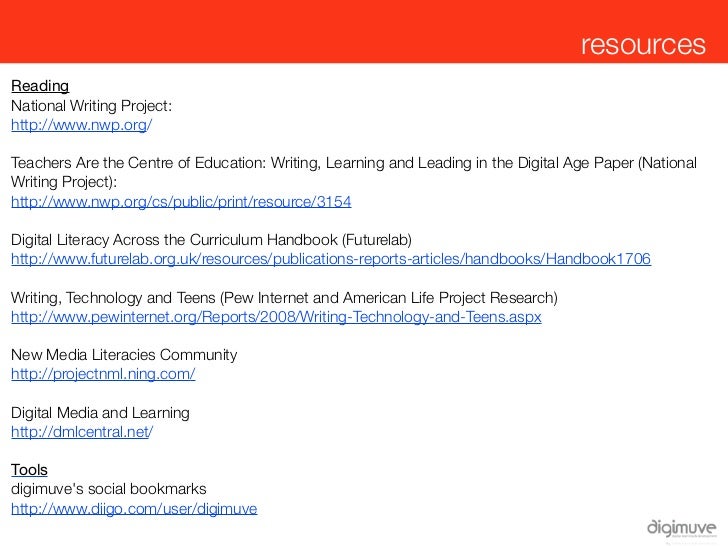The height and width of the screenshot is (546, 728).
Task: Click the 'Writing Project):' text line
Action: [64, 182]
